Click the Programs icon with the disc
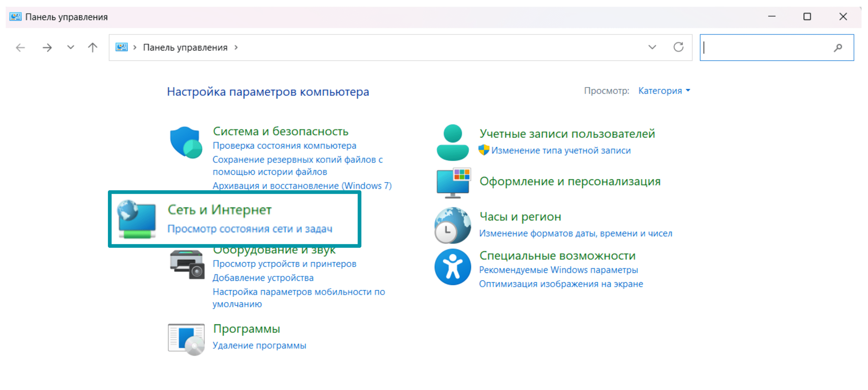The width and height of the screenshot is (868, 390). click(x=187, y=340)
